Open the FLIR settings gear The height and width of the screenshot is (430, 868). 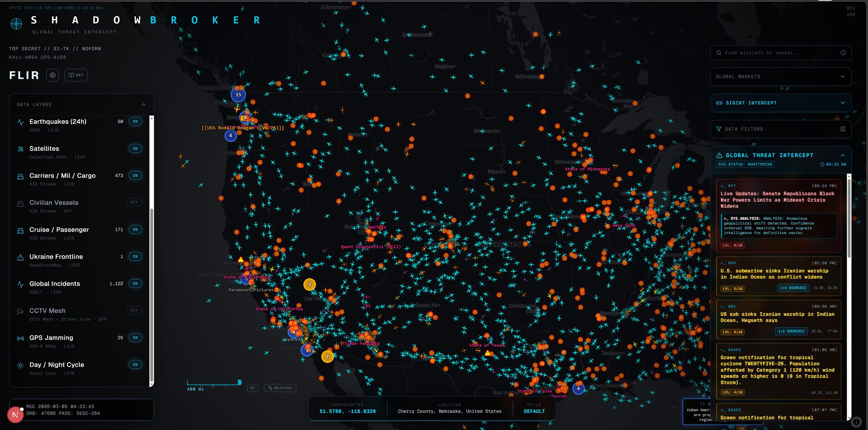point(53,75)
